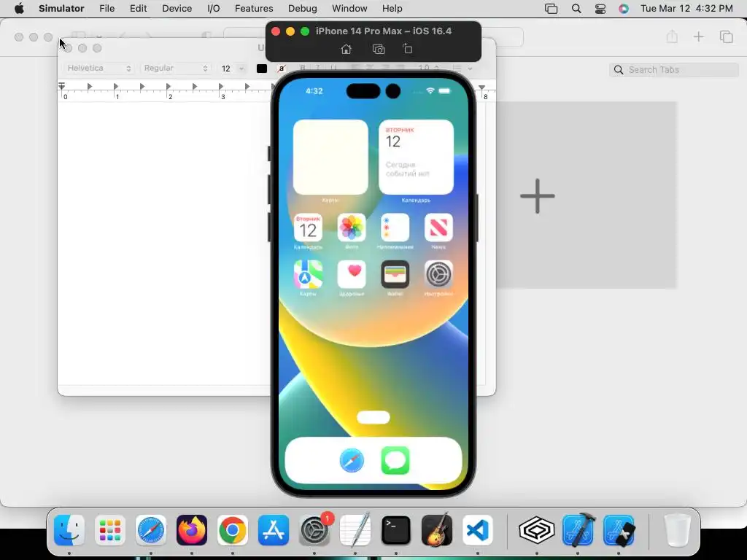Image resolution: width=747 pixels, height=560 pixels.
Task: Tap the home screen page search pill
Action: coord(373,418)
